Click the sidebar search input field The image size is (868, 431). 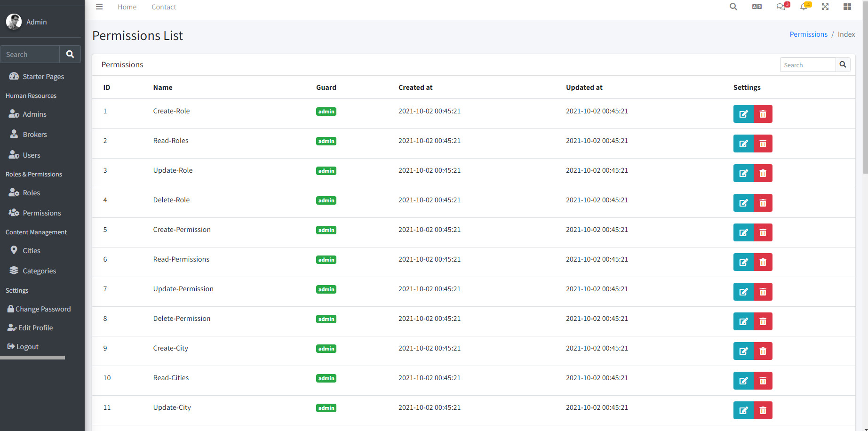30,54
